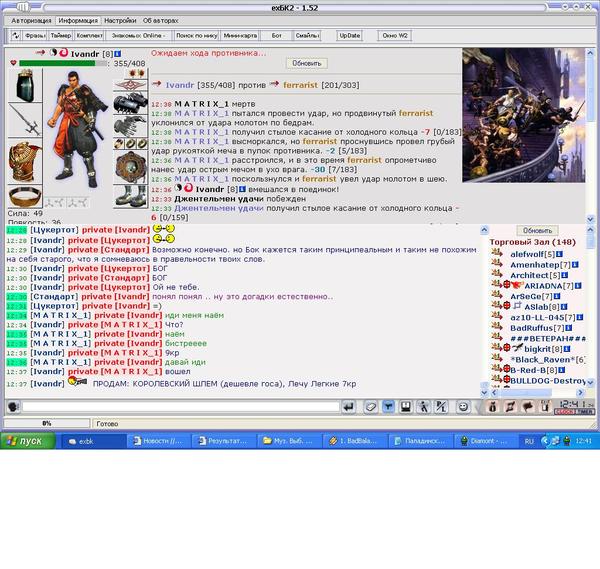Image resolution: width=600 pixels, height=569 pixels.
Task: Click the three rings slot
Action: 130,144
